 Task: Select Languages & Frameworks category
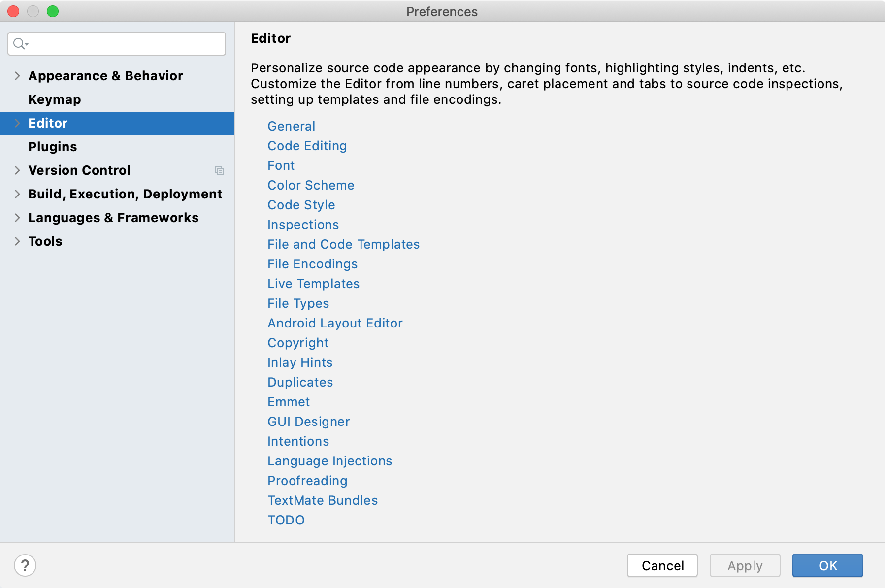(113, 218)
